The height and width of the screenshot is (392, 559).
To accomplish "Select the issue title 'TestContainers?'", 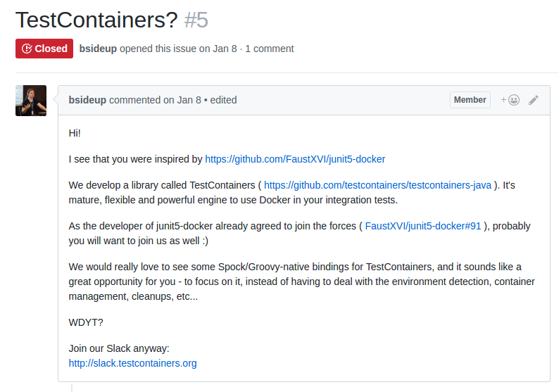I will point(96,20).
